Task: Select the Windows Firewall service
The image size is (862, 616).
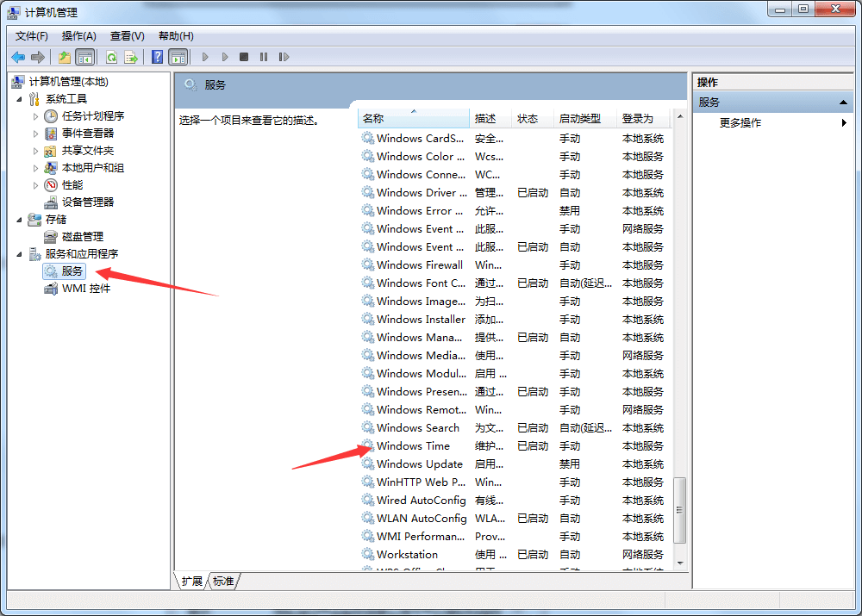Action: coord(515,265)
